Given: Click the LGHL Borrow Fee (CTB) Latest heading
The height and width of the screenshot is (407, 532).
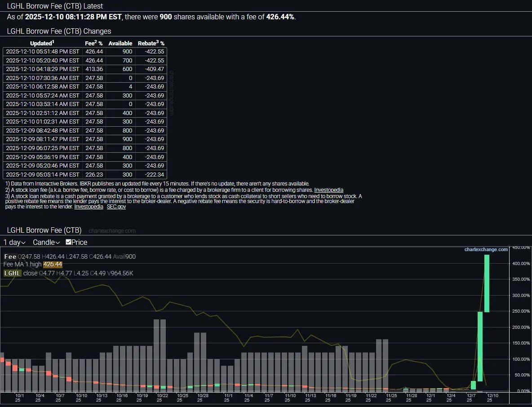Looking at the screenshot, I should [x=55, y=6].
